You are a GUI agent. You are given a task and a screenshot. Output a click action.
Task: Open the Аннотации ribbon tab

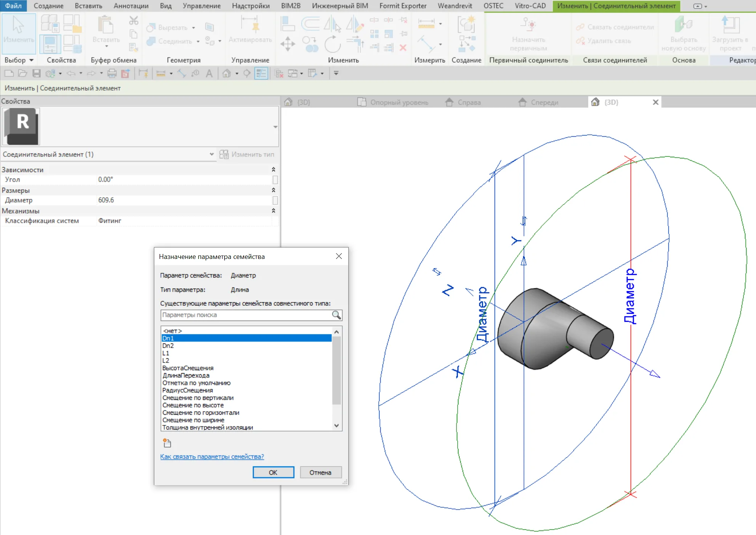[131, 6]
